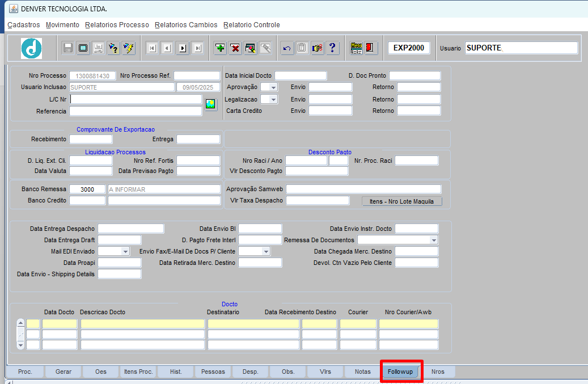
Task: Click the exit door icon in toolbar
Action: (371, 48)
